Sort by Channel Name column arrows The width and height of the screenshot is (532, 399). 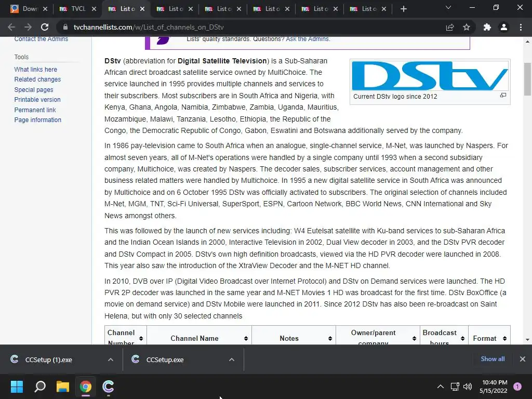click(246, 338)
